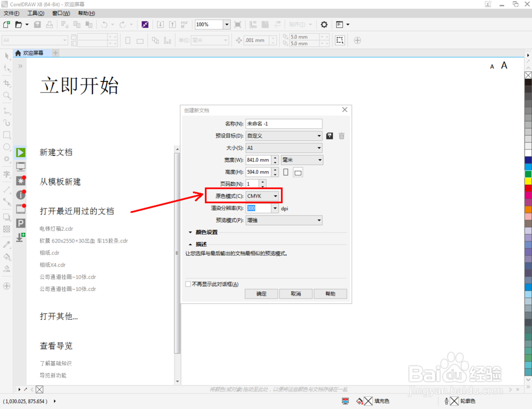Pick the green swatch in color palette
Image resolution: width=532 pixels, height=409 pixels.
[x=528, y=174]
